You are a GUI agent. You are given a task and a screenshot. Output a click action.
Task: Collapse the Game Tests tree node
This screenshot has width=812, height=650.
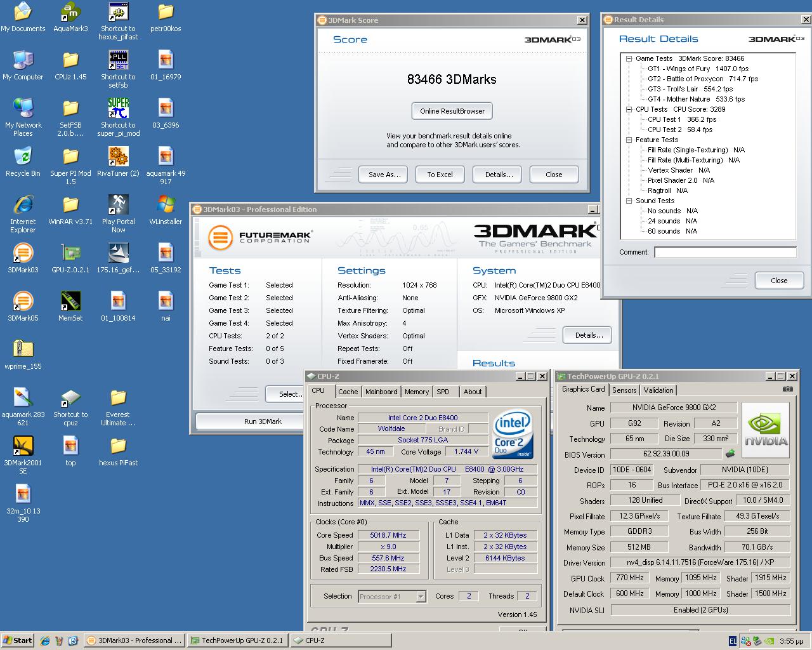click(629, 58)
